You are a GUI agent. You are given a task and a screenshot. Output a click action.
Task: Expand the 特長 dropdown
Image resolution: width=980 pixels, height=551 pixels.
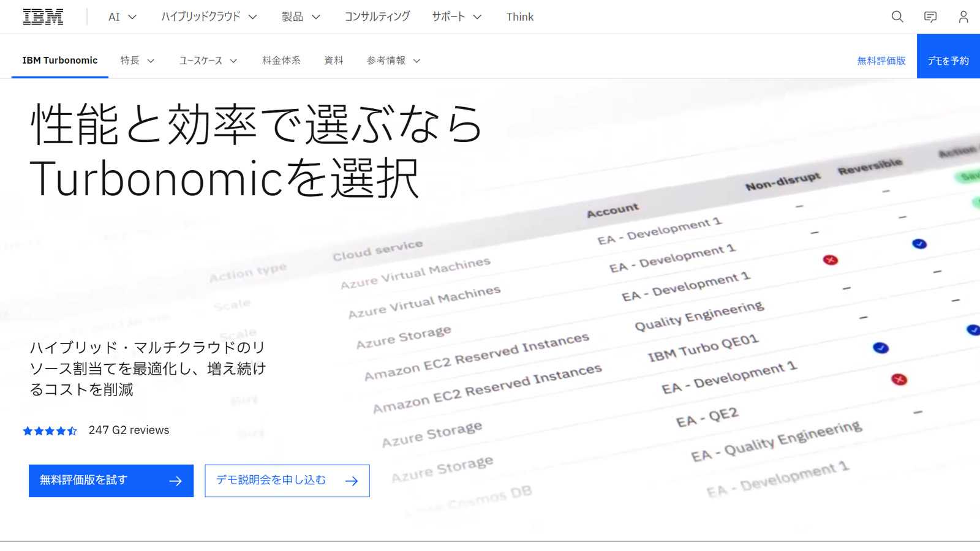(x=137, y=60)
